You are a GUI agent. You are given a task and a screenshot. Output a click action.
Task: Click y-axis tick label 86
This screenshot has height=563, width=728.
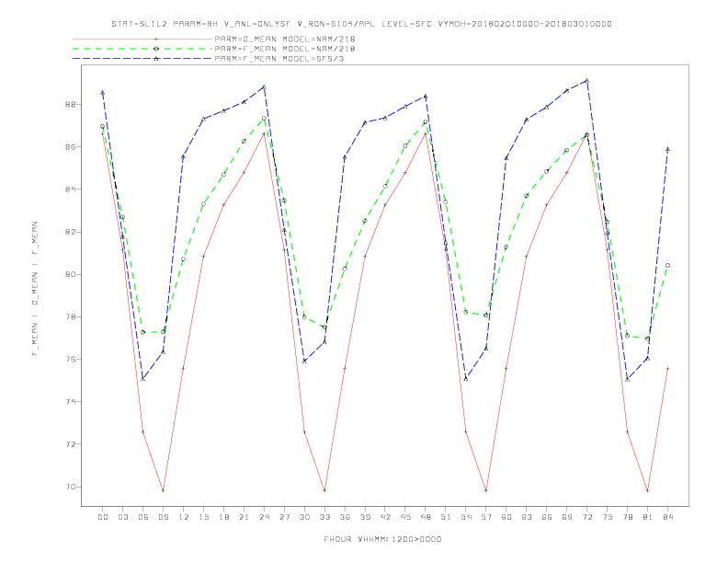point(71,147)
